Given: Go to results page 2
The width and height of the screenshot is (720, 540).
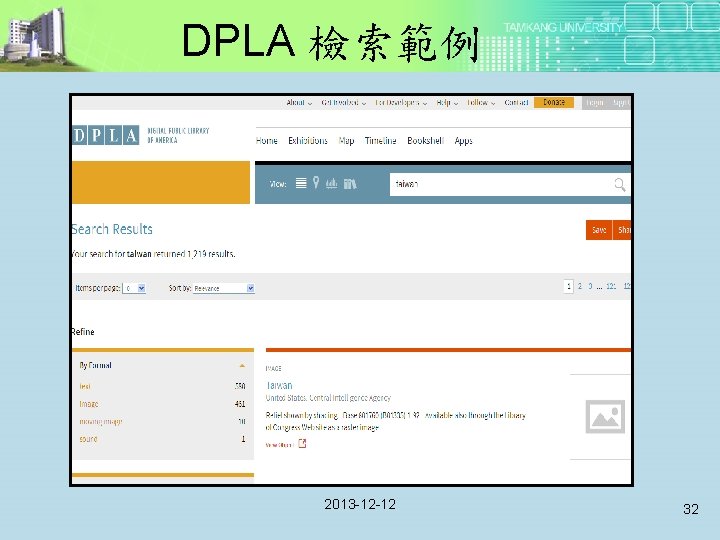Looking at the screenshot, I should 579,286.
